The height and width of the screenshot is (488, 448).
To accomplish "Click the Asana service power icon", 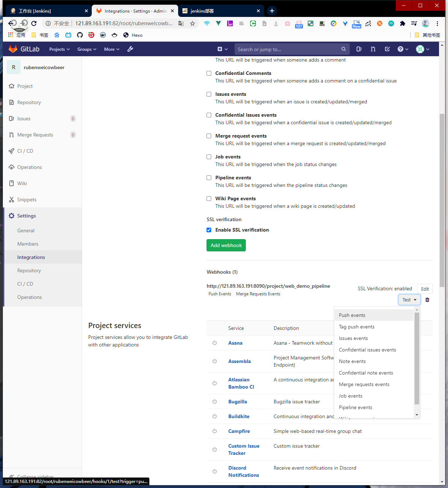I will tap(214, 343).
